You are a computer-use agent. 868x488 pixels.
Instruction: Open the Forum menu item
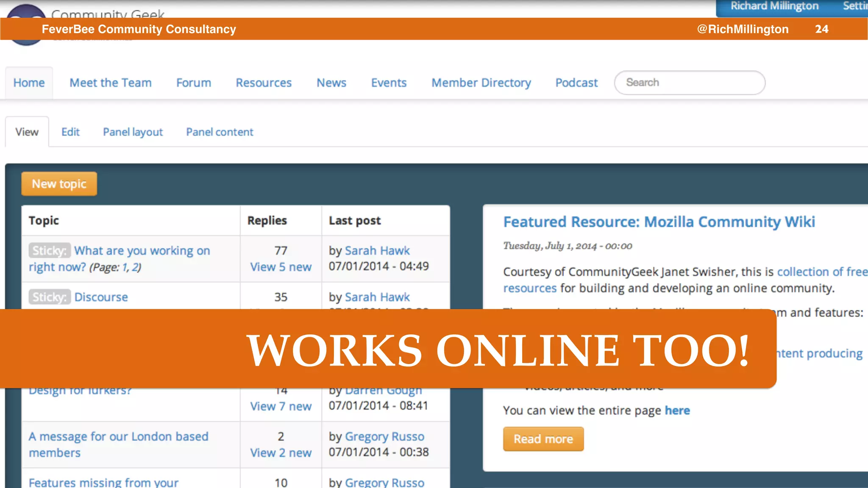[x=194, y=83]
